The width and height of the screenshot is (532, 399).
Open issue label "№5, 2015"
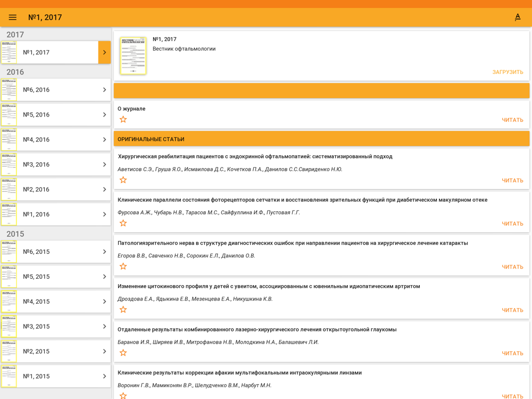click(36, 277)
